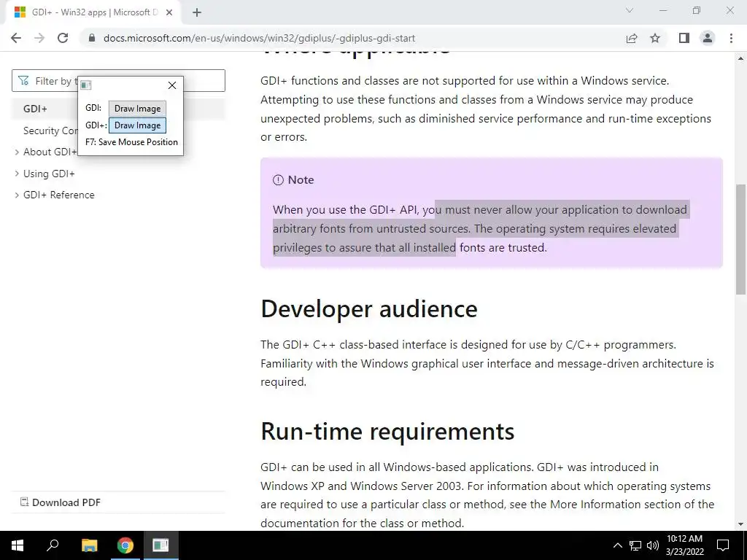Viewport: 747px width, 560px height.
Task: Click the vertical scrollbar thumb
Action: coord(741,239)
